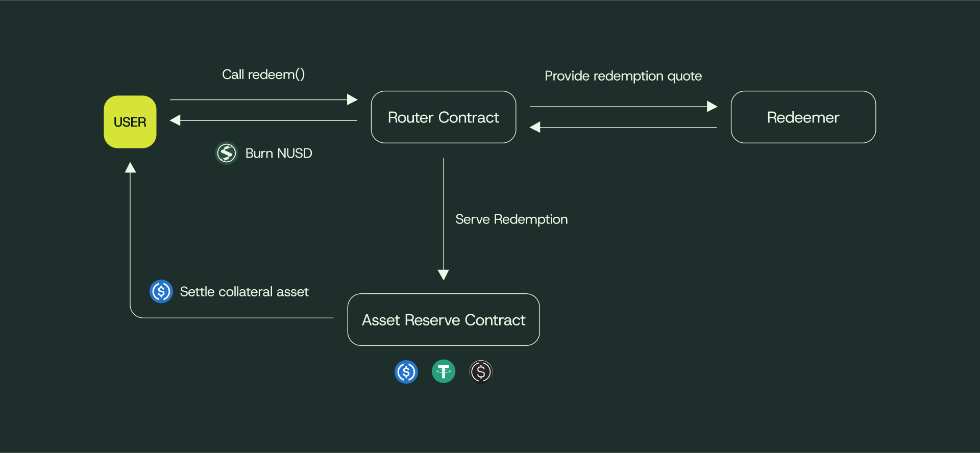Select the Redeemer box
This screenshot has height=453, width=980.
[x=803, y=117]
